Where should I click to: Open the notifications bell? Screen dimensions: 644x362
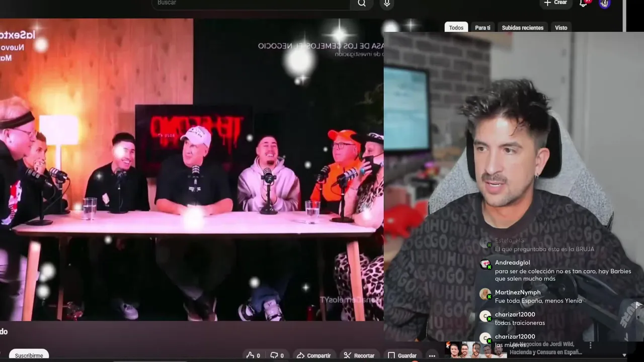pos(584,3)
